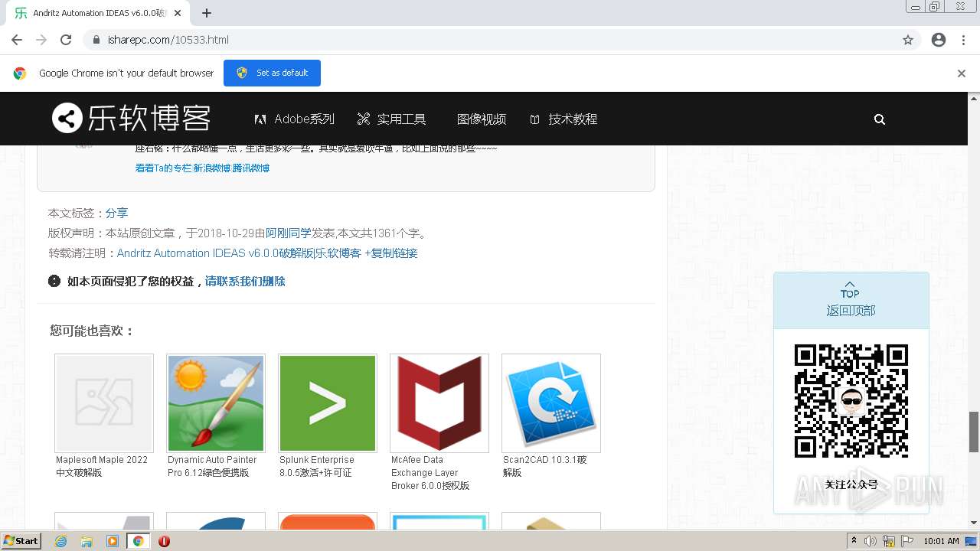Click the site search magnifier icon

pos(880,119)
